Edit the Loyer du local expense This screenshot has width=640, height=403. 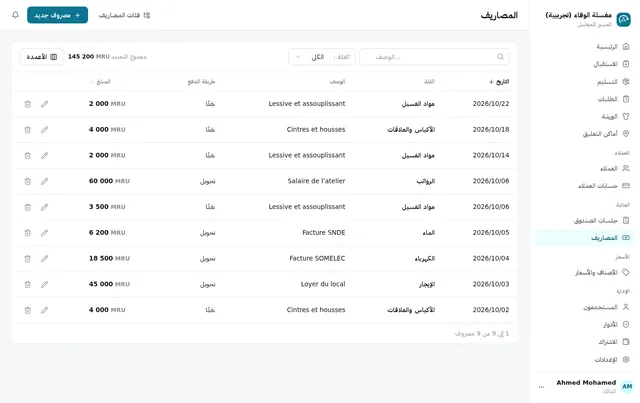(44, 284)
